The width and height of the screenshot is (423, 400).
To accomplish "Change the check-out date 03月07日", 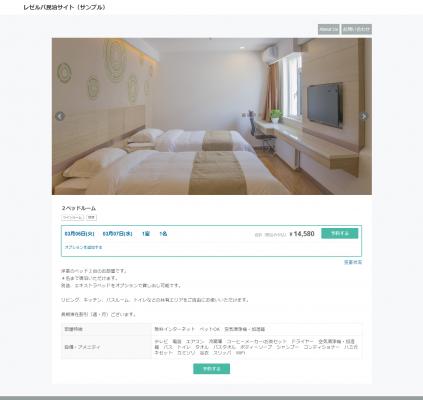I will click(x=117, y=234).
